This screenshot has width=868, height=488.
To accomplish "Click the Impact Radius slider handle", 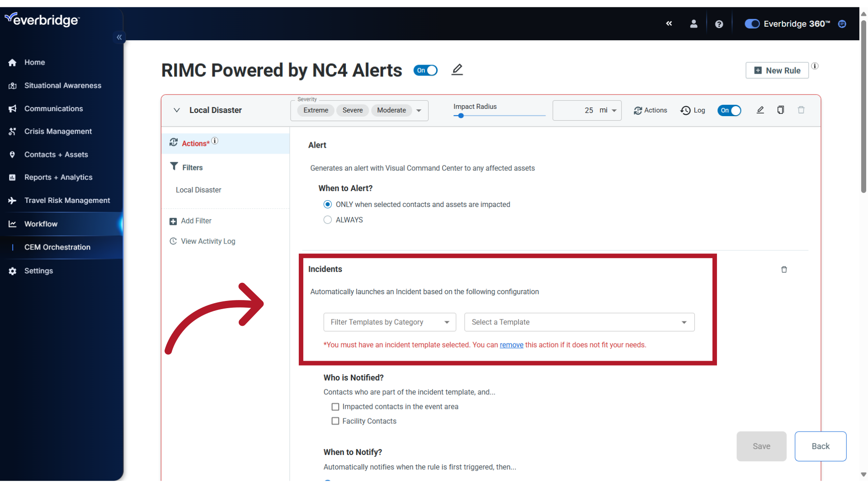I will [x=461, y=116].
